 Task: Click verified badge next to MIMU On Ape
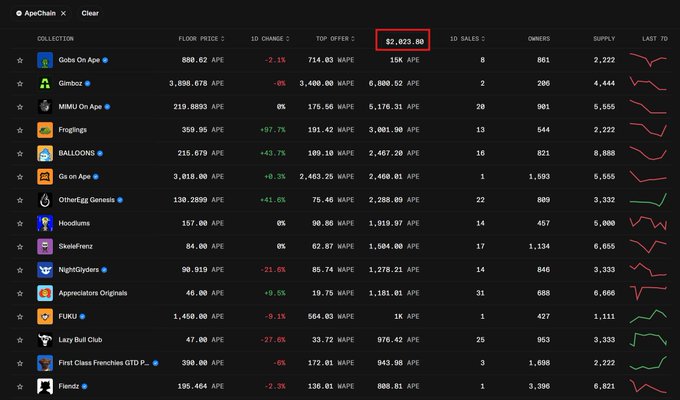[107, 107]
